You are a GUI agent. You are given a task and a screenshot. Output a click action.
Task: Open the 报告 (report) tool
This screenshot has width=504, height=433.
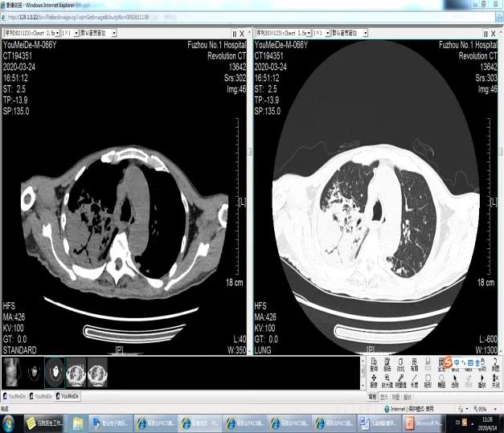click(387, 364)
